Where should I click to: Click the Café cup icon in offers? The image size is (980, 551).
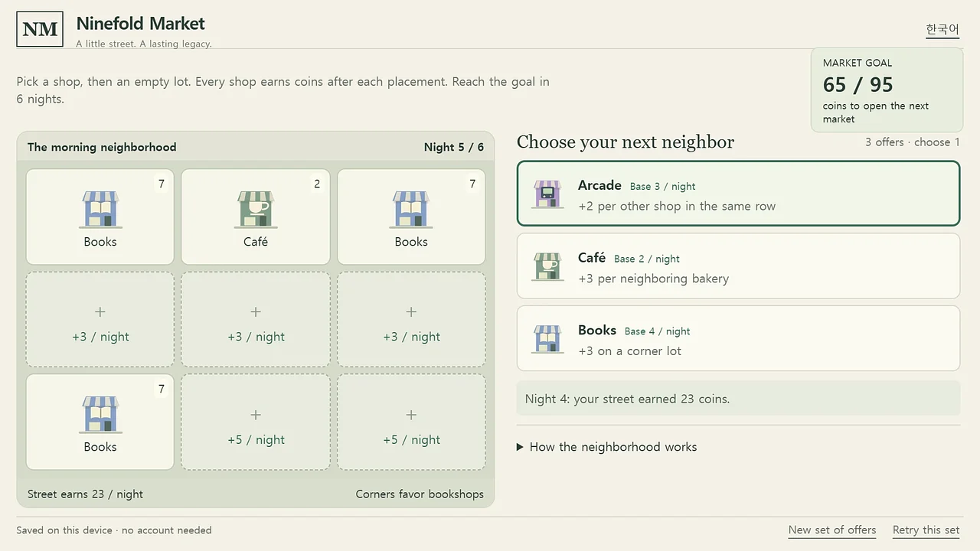click(547, 266)
